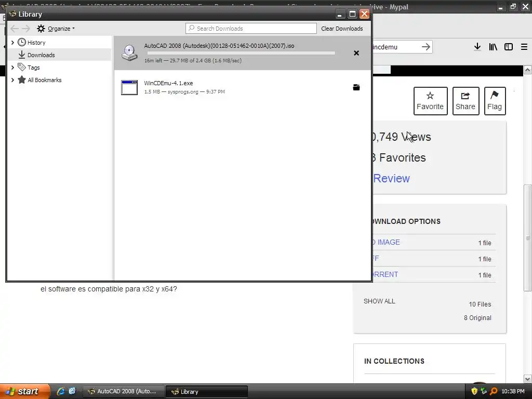Viewport: 532px width, 399px height.
Task: Open the ISO IMAGE download option
Action: tap(386, 242)
